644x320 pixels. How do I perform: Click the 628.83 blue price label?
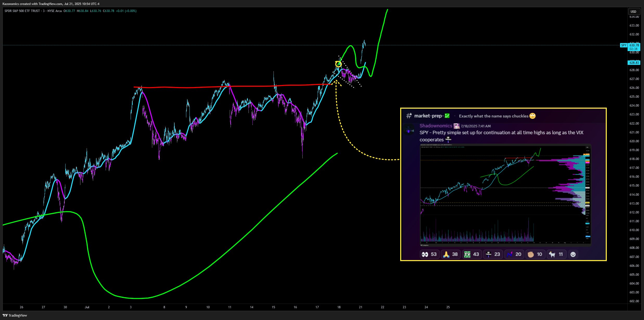point(634,63)
